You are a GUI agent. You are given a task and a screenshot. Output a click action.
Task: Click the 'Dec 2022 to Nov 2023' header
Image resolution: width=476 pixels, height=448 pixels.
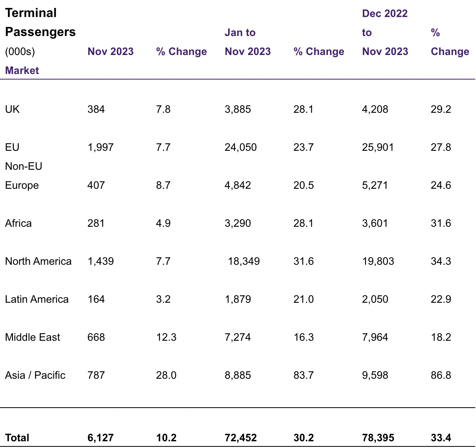(385, 32)
